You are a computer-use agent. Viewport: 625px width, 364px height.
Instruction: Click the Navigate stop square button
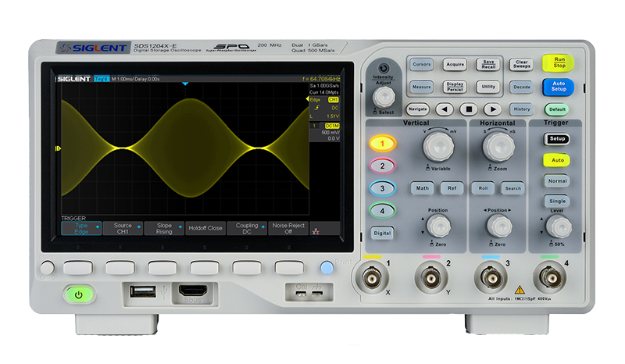click(469, 109)
